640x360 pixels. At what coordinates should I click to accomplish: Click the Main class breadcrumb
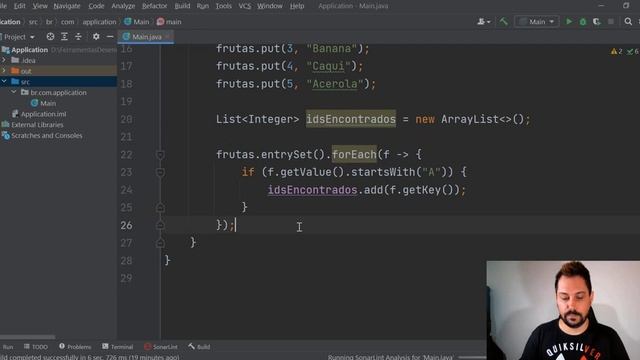pos(137,22)
